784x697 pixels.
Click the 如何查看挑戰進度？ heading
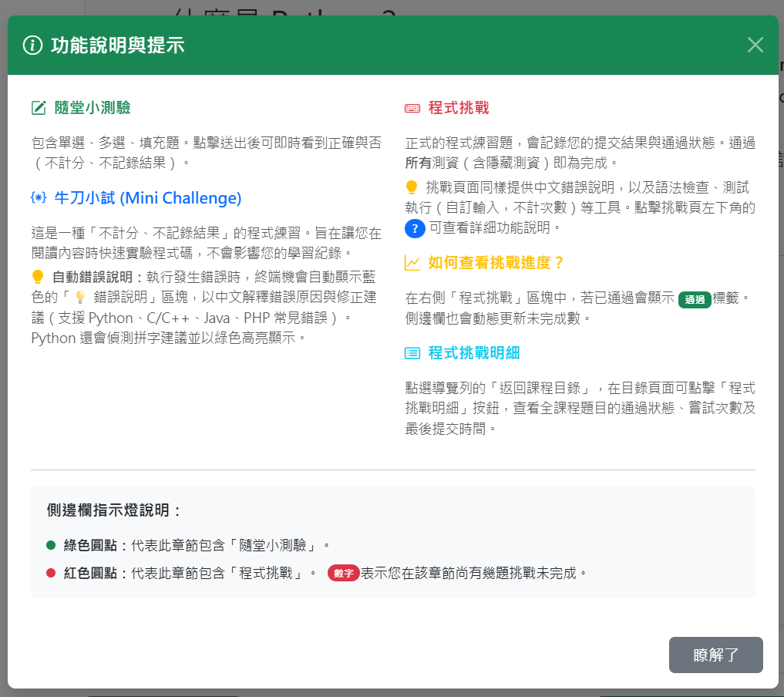point(496,263)
